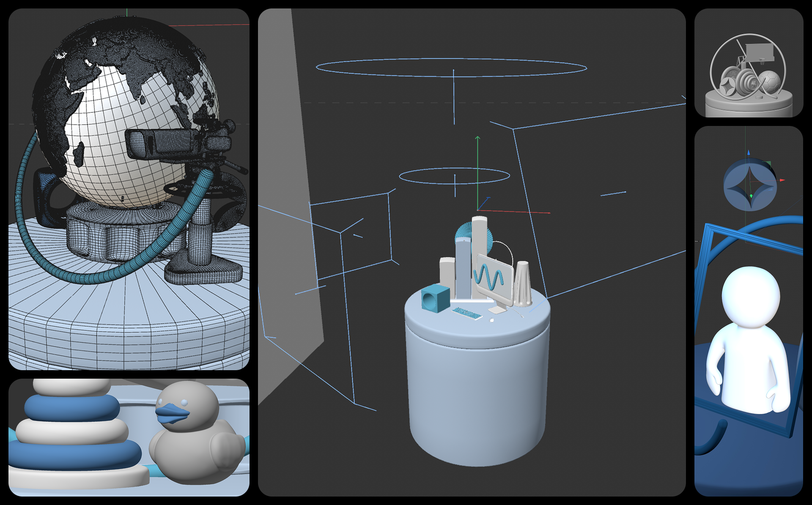Open the gray trophy render thumbnail
This screenshot has width=812, height=505.
(x=749, y=63)
